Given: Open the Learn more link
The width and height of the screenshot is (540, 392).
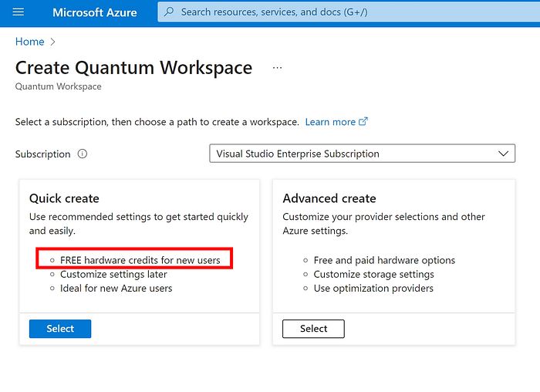Looking at the screenshot, I should point(330,122).
